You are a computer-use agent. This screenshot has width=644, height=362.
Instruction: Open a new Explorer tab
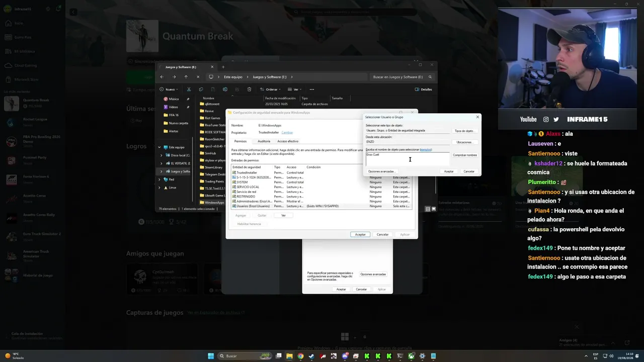click(x=223, y=67)
